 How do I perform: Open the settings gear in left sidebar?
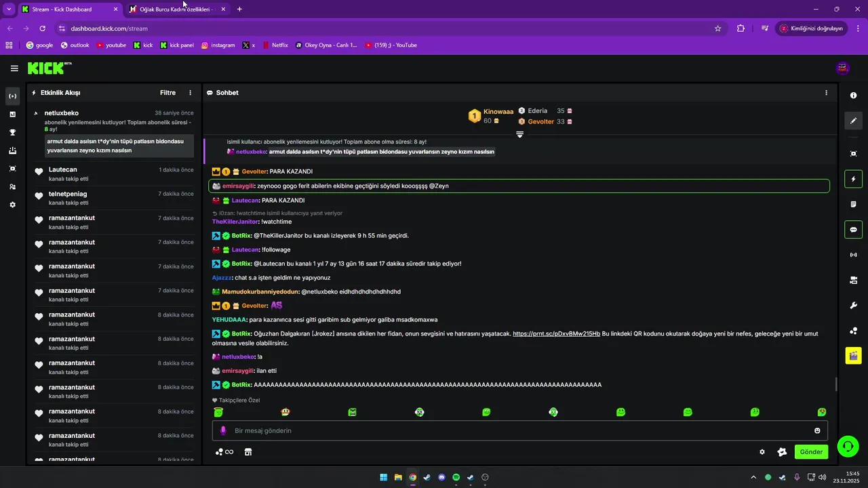12,205
